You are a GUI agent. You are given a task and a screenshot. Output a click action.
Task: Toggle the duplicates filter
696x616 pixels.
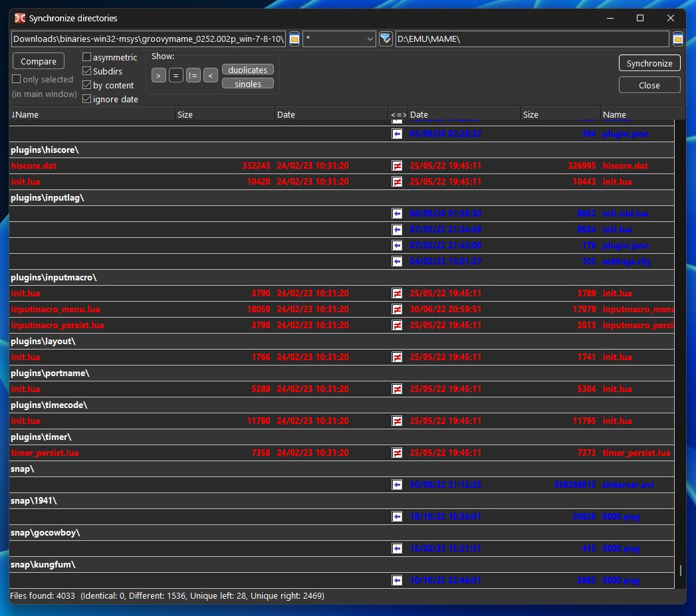click(x=247, y=69)
